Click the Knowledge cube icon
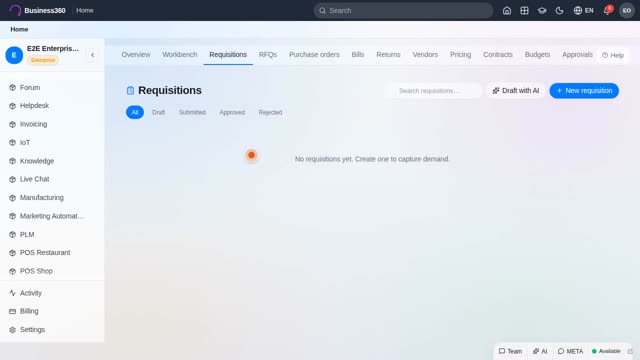 tap(12, 161)
